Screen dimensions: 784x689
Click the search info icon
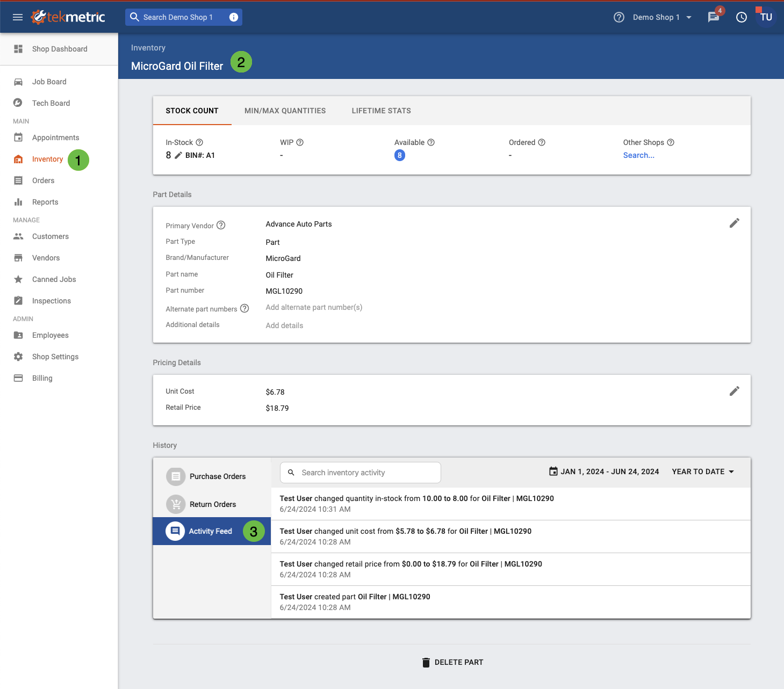(234, 17)
